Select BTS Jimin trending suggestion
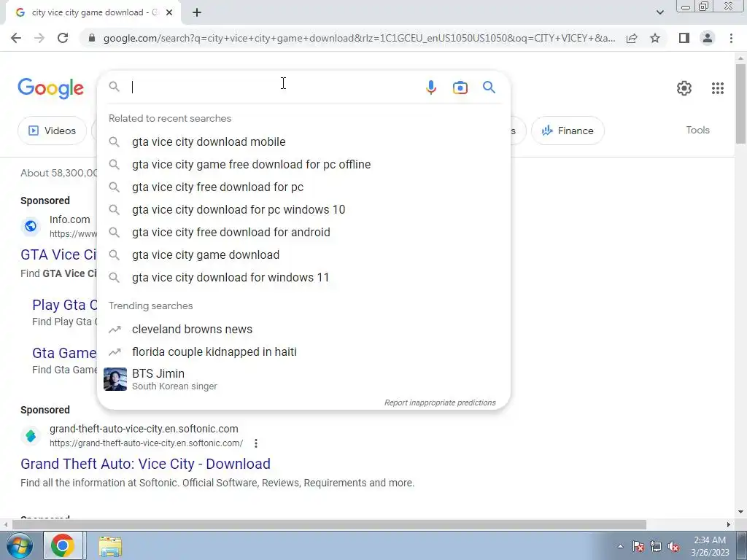 (303, 379)
